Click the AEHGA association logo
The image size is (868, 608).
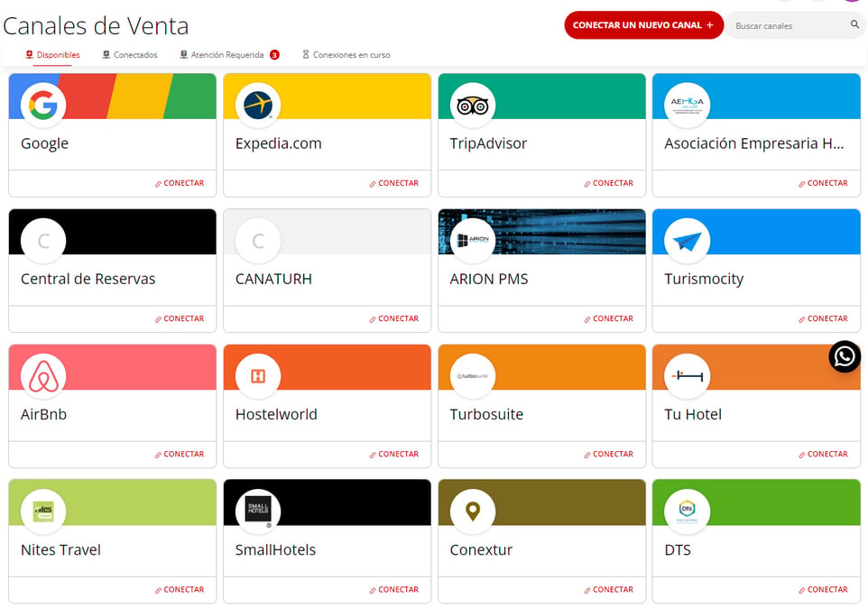coord(687,105)
